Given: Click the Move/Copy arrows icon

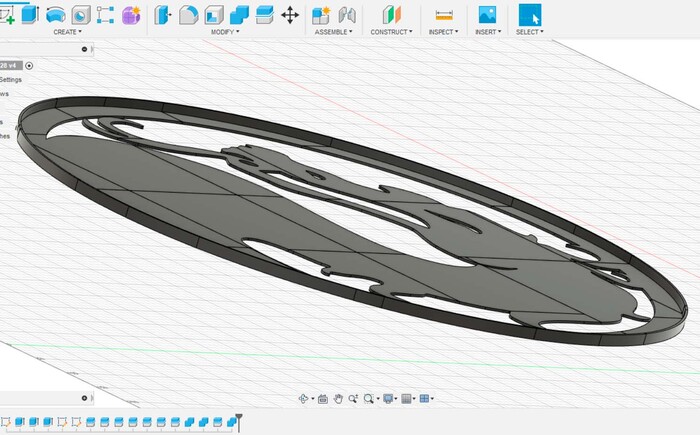Looking at the screenshot, I should tap(290, 15).
